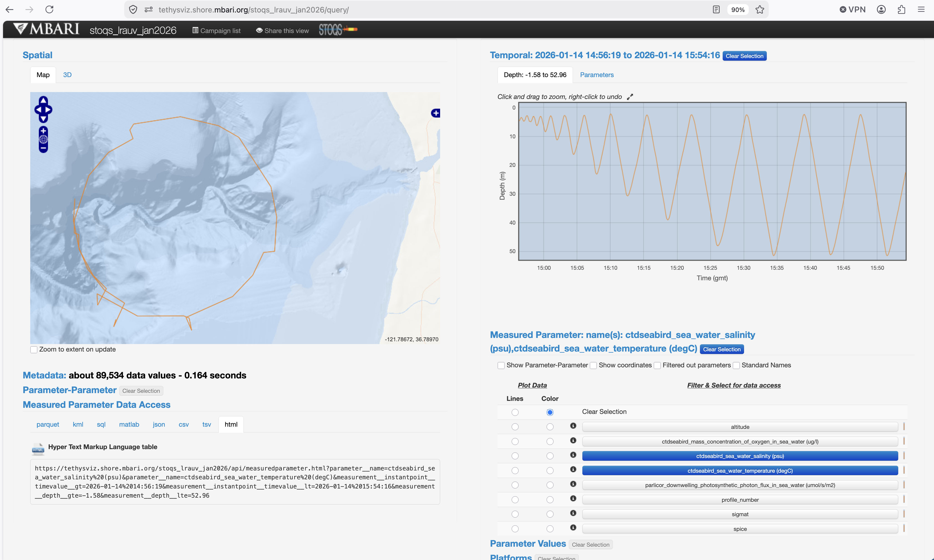Open the map layer switcher plus icon
The width and height of the screenshot is (934, 560).
click(435, 113)
